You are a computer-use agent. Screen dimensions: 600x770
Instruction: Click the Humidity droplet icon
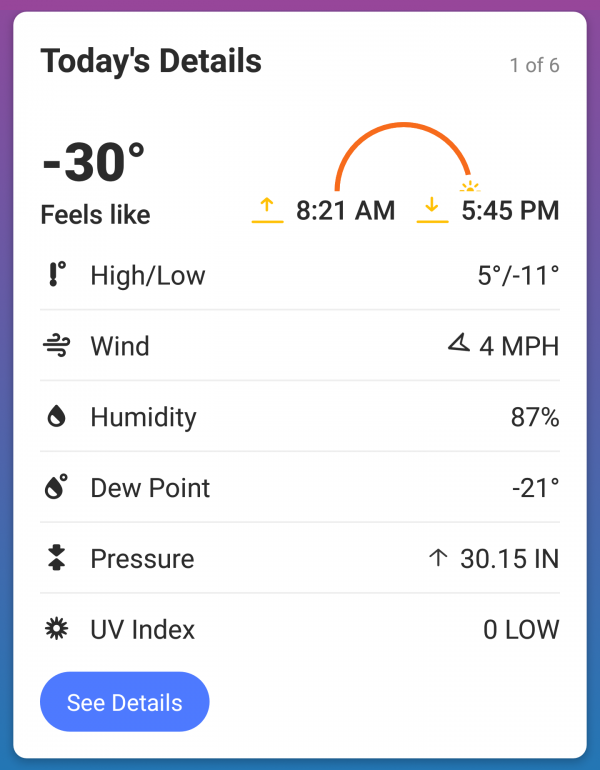click(56, 416)
